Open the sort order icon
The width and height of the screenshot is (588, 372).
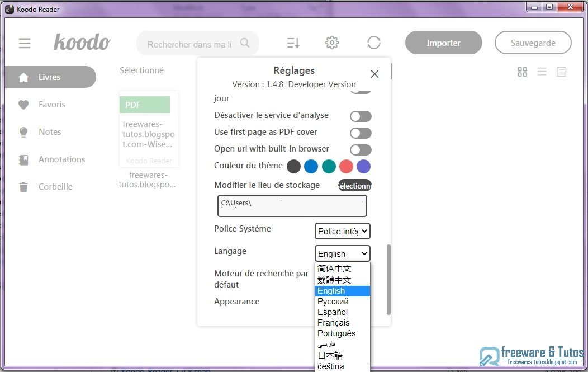pyautogui.click(x=293, y=43)
